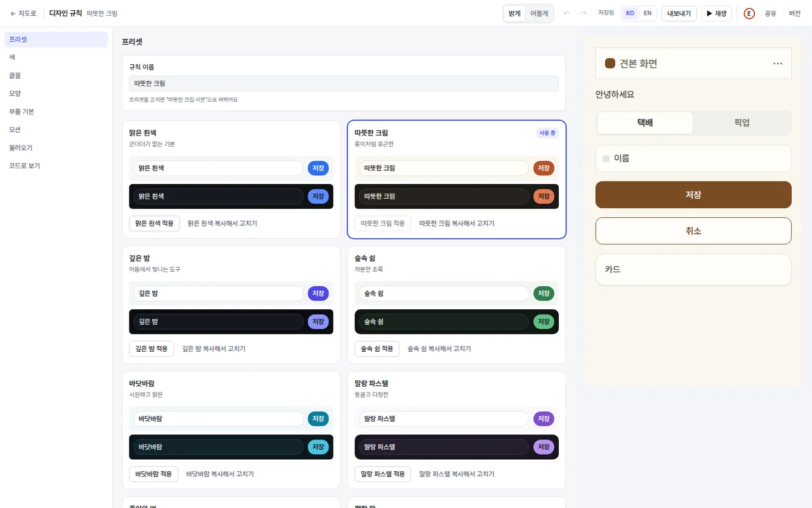Select KO language
Screen dimensions: 812x508
[x=630, y=13]
